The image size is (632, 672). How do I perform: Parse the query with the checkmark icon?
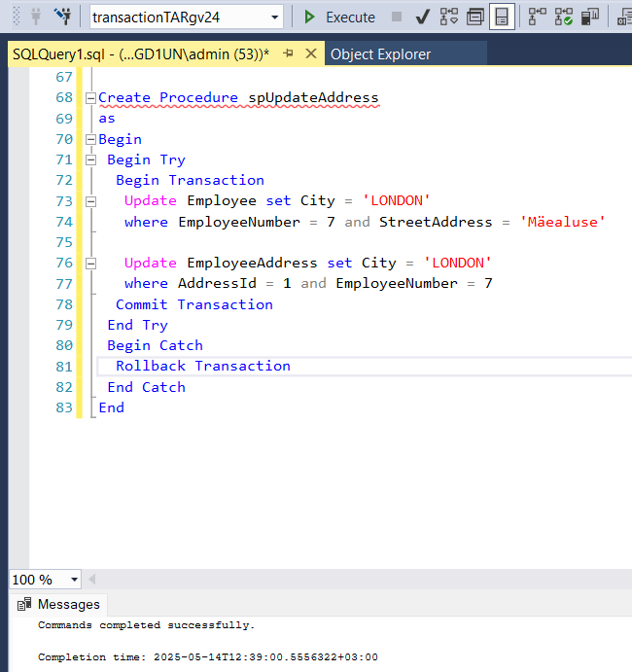(x=423, y=18)
